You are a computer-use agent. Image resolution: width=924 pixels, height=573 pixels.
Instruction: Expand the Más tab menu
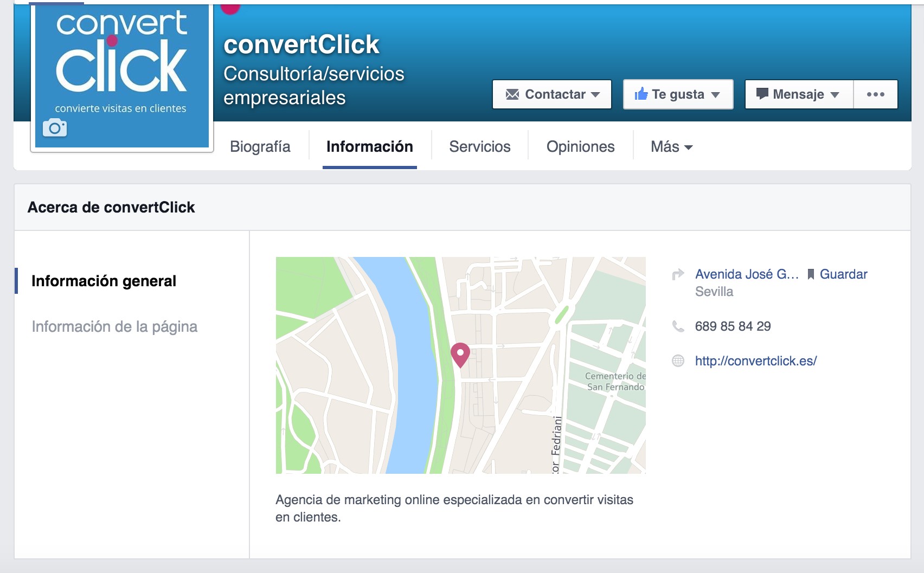[671, 146]
